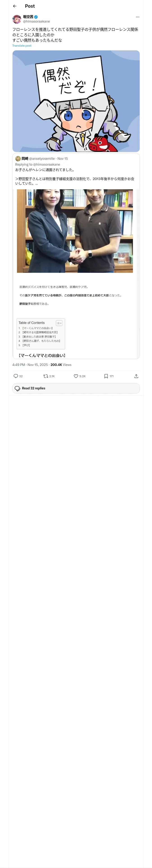
Task: Click the 4:49 PM Nov 15 timestamp
Action: [30, 365]
